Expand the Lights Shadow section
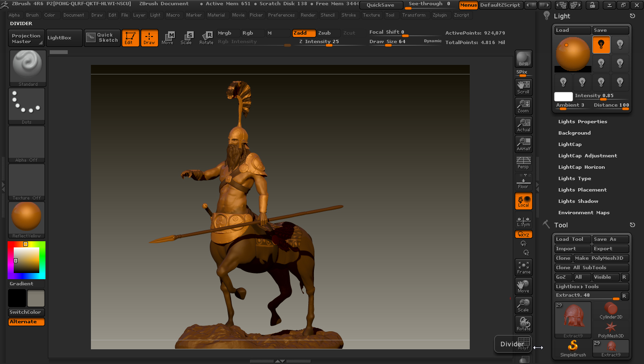 (578, 201)
